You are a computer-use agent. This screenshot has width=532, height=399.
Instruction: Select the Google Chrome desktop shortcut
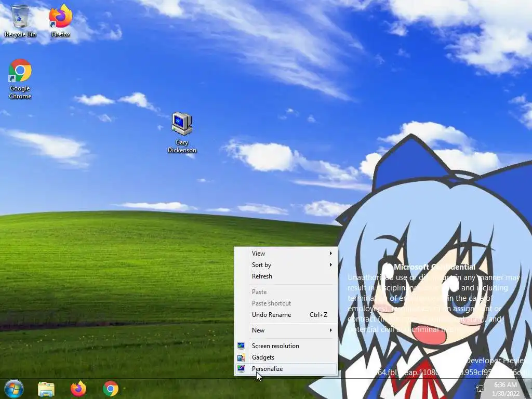coord(20,79)
